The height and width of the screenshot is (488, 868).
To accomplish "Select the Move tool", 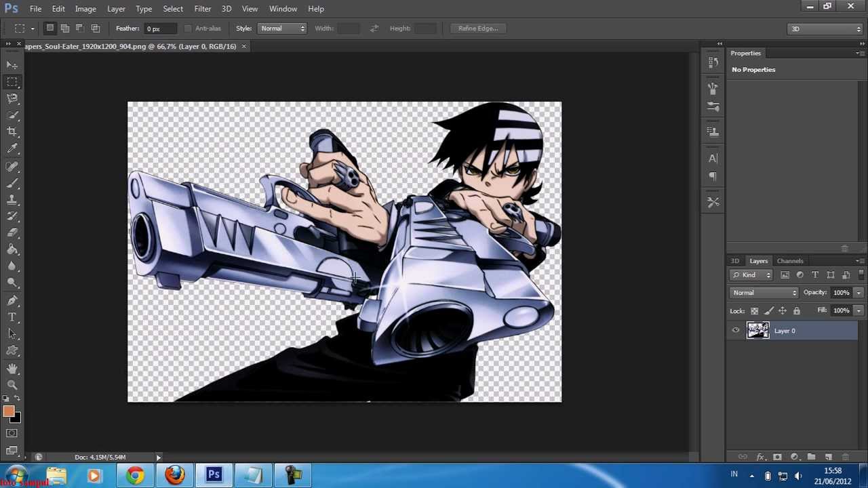I will [x=12, y=65].
